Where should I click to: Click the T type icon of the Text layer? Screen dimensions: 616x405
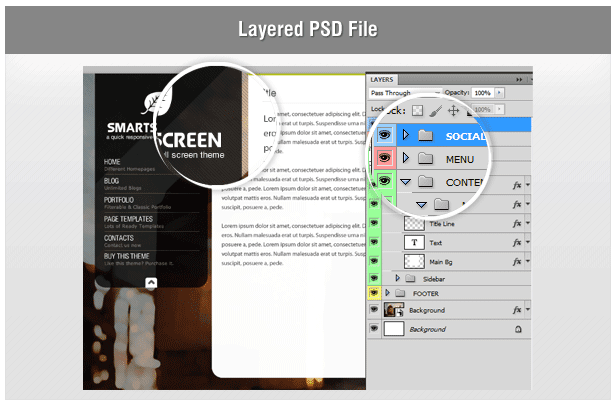tap(414, 242)
